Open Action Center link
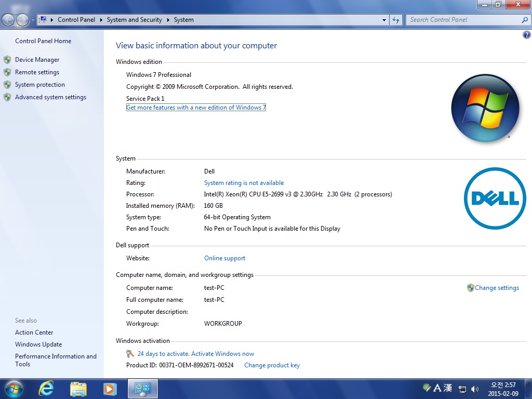Screen dimensions: 532x399 click(34, 332)
